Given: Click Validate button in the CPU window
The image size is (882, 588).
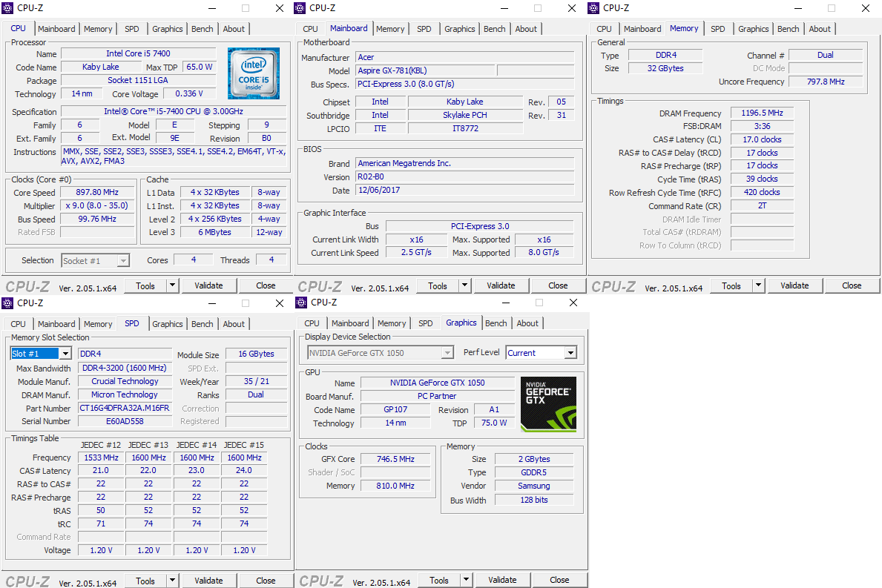Looking at the screenshot, I should (x=208, y=285).
